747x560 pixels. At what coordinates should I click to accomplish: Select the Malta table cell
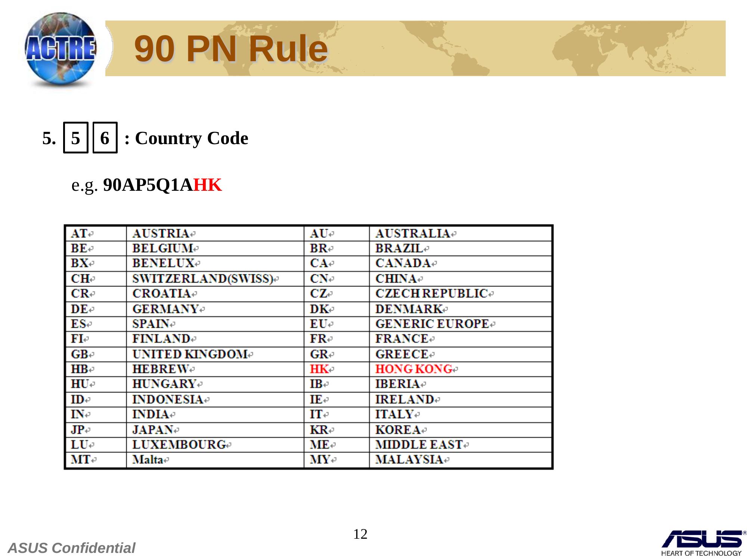pos(148,460)
